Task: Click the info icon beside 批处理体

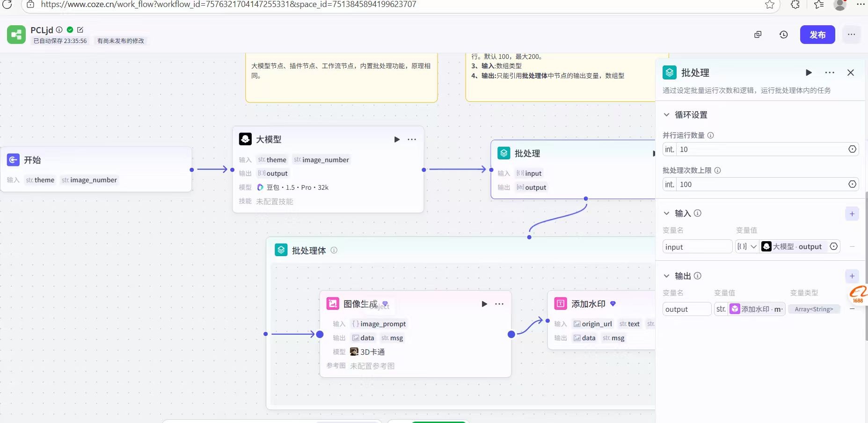Action: point(334,250)
